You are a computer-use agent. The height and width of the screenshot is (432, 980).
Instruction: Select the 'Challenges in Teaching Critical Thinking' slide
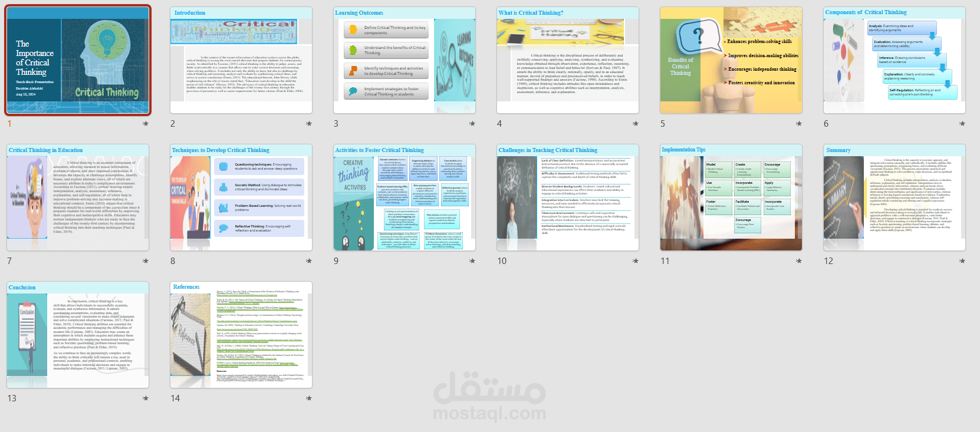point(568,197)
